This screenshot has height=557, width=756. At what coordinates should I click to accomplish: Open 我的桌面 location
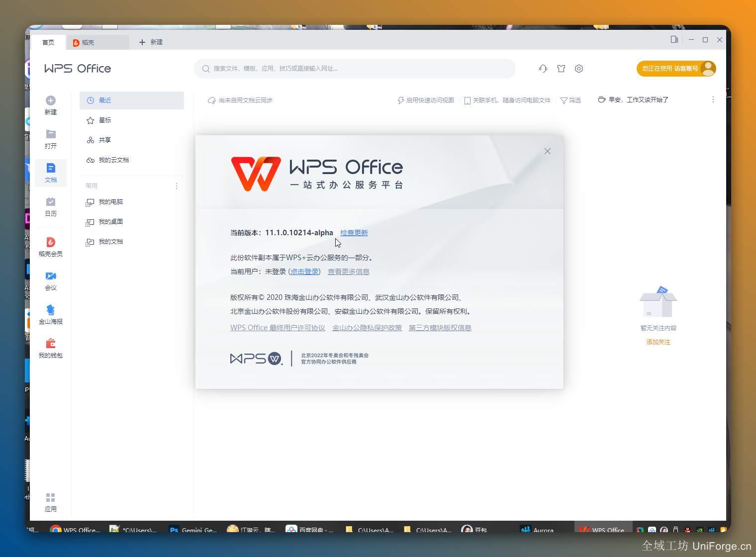click(x=132, y=222)
